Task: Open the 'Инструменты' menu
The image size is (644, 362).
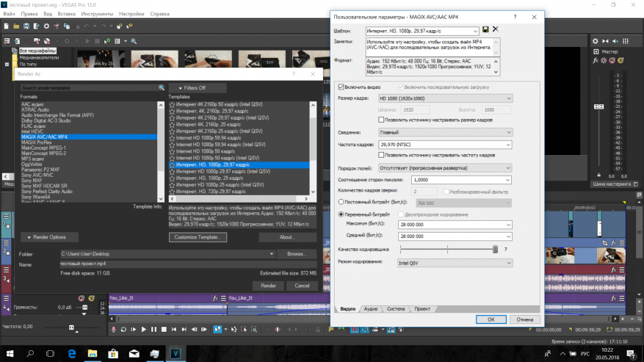Action: (97, 14)
